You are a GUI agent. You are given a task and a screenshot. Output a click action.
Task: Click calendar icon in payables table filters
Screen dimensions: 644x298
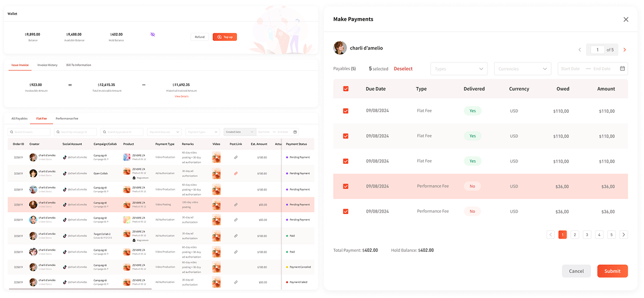click(x=295, y=132)
